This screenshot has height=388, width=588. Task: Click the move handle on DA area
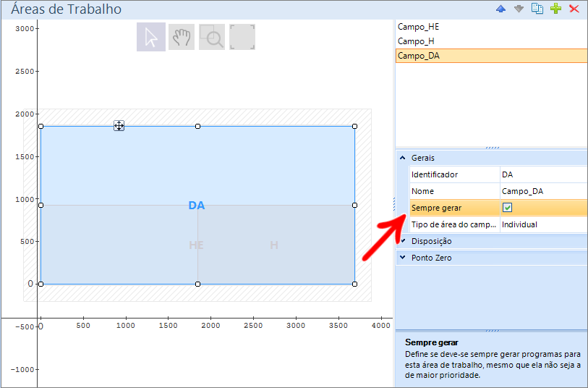pyautogui.click(x=119, y=126)
